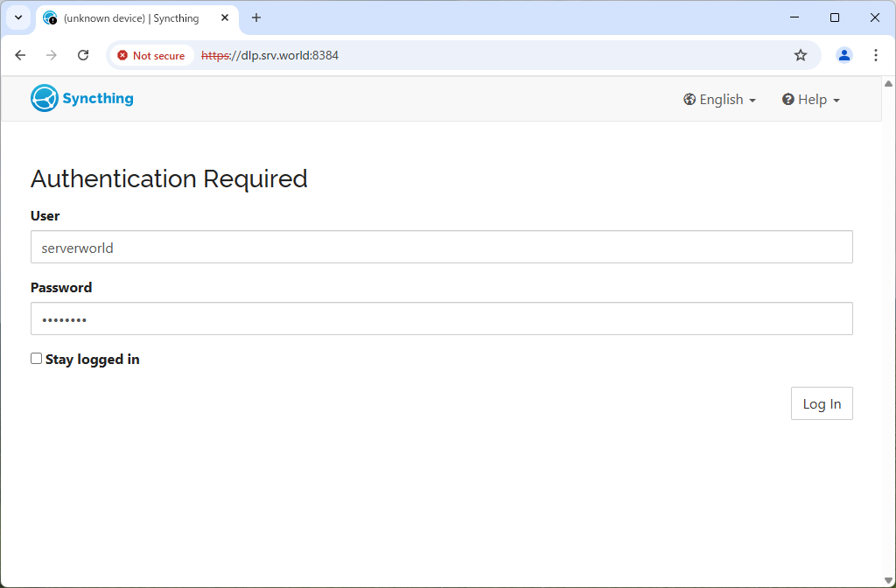Click the globe icon beside English
The width and height of the screenshot is (896, 588).
(689, 100)
